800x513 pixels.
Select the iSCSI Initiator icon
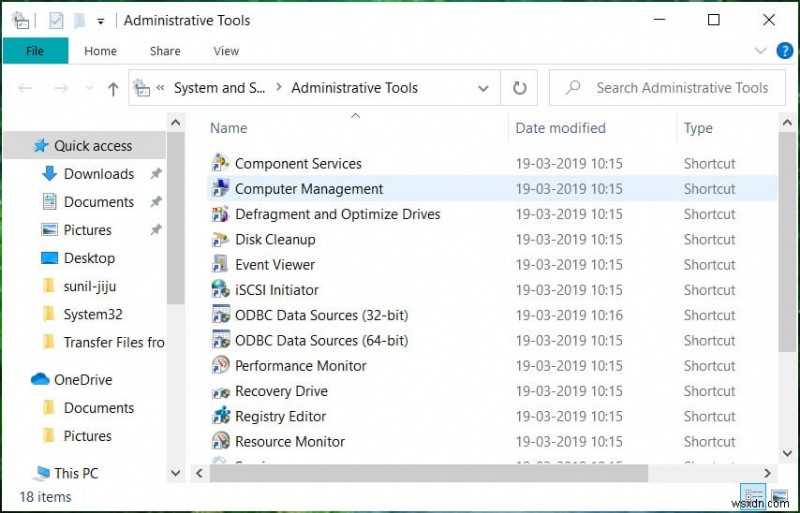(x=221, y=290)
